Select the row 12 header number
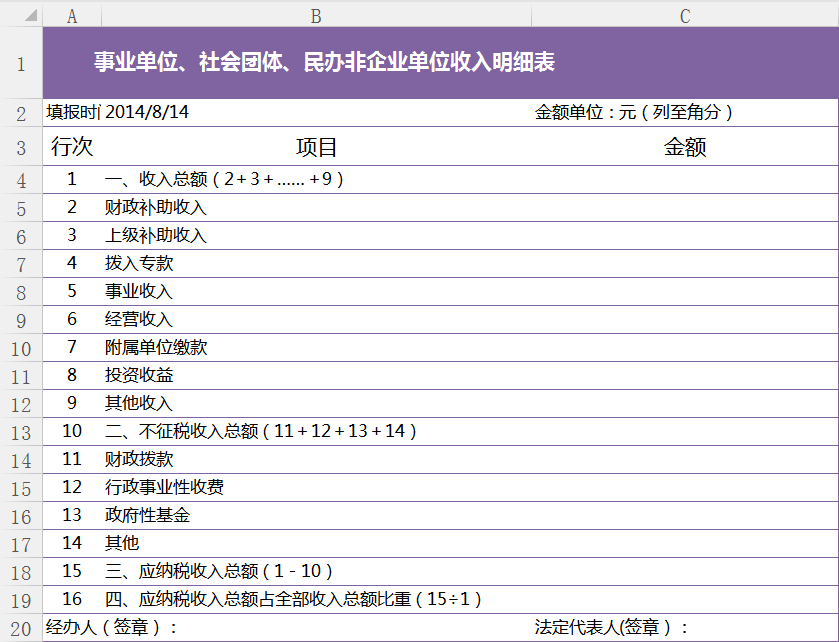The height and width of the screenshot is (642, 839). click(x=21, y=405)
